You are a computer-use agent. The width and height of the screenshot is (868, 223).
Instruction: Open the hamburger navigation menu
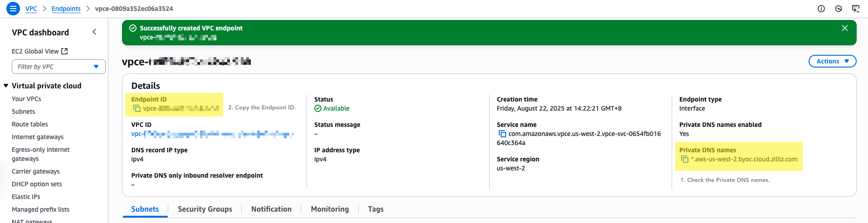[x=13, y=8]
